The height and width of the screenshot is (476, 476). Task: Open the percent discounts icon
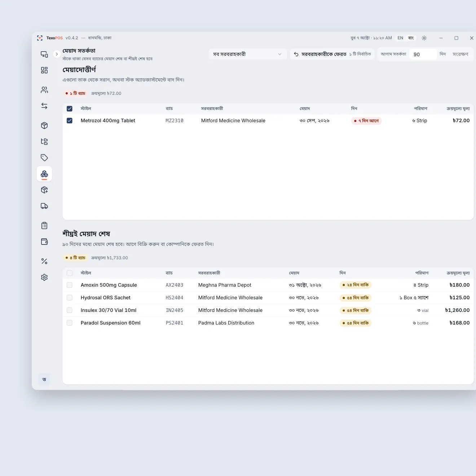pyautogui.click(x=44, y=261)
